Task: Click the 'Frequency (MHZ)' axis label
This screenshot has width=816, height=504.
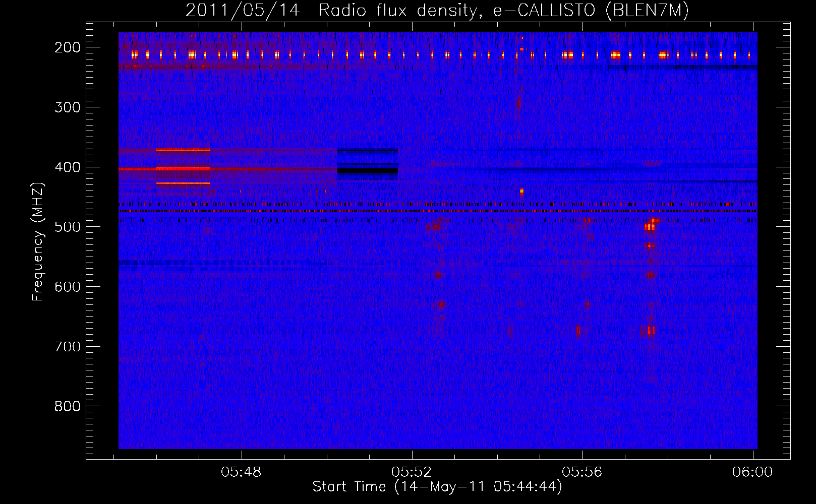Action: pos(37,242)
